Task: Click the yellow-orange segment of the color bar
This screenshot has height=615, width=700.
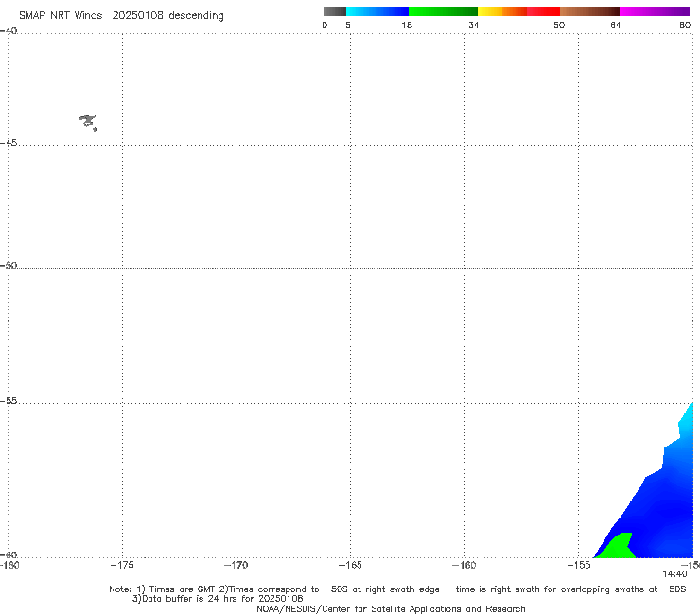Action: 501,11
